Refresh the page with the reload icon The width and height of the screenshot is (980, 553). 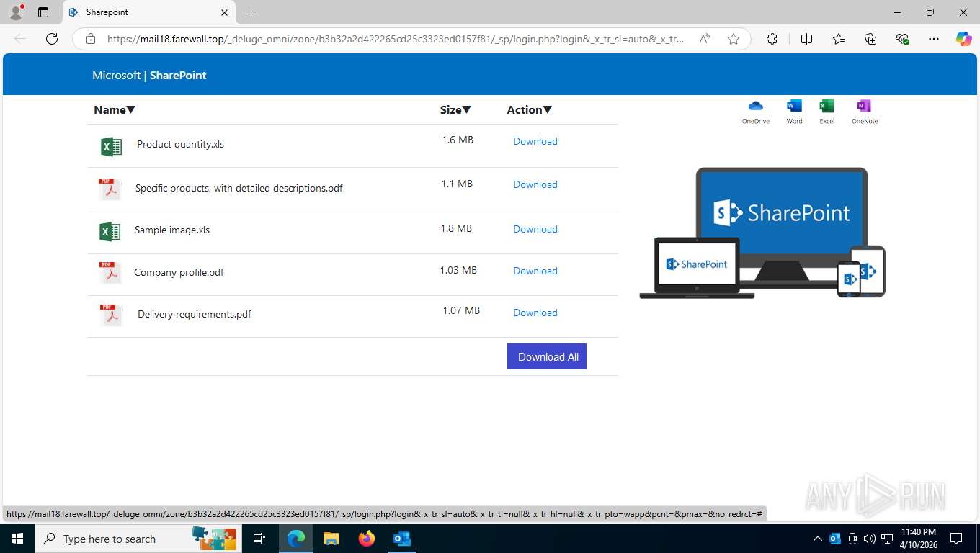point(52,39)
